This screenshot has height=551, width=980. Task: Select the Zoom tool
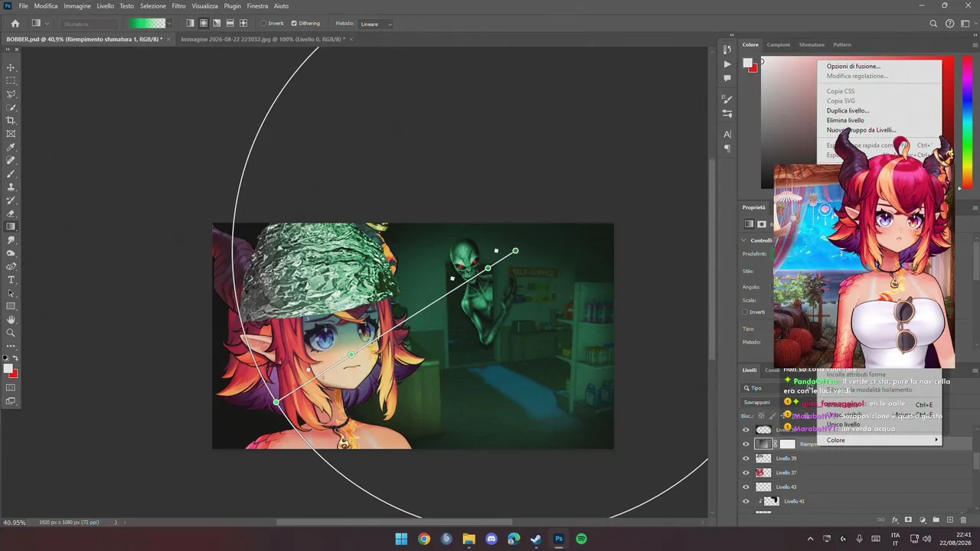pyautogui.click(x=11, y=333)
